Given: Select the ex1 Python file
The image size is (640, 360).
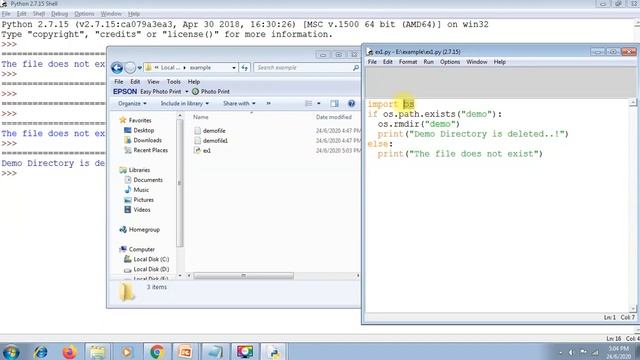Looking at the screenshot, I should (207, 151).
